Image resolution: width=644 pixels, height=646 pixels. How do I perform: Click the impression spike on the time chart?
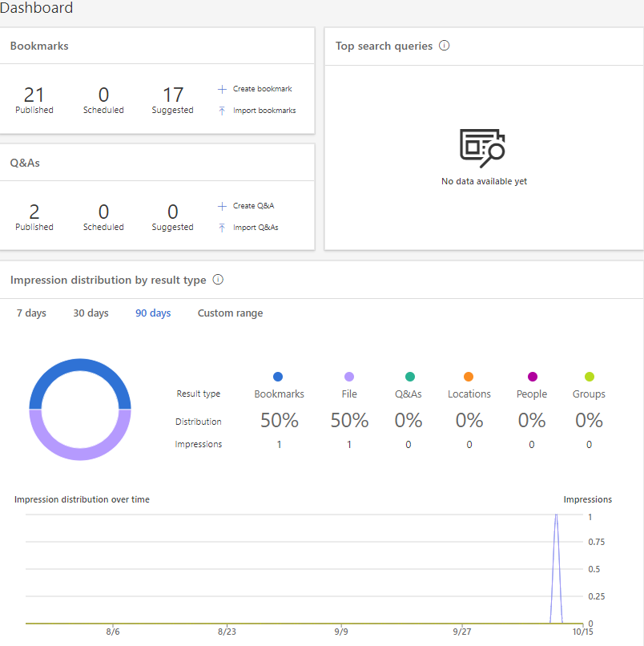[557, 568]
